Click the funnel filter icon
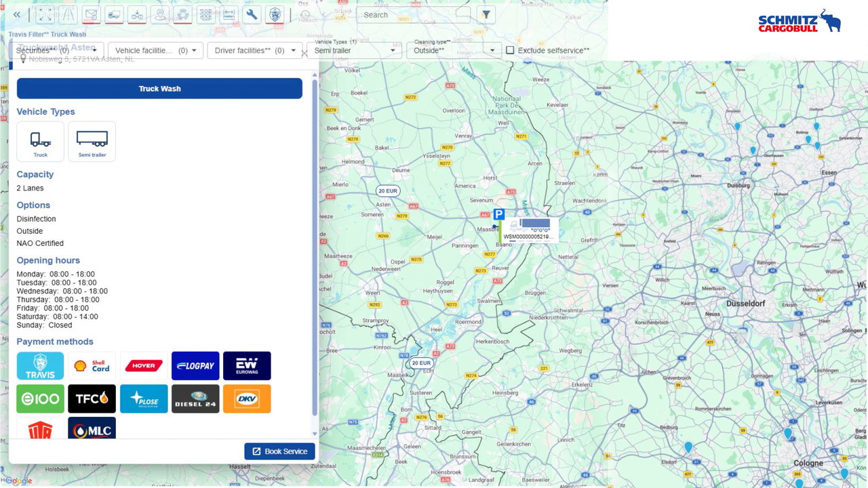Image resolution: width=868 pixels, height=488 pixels. 486,15
